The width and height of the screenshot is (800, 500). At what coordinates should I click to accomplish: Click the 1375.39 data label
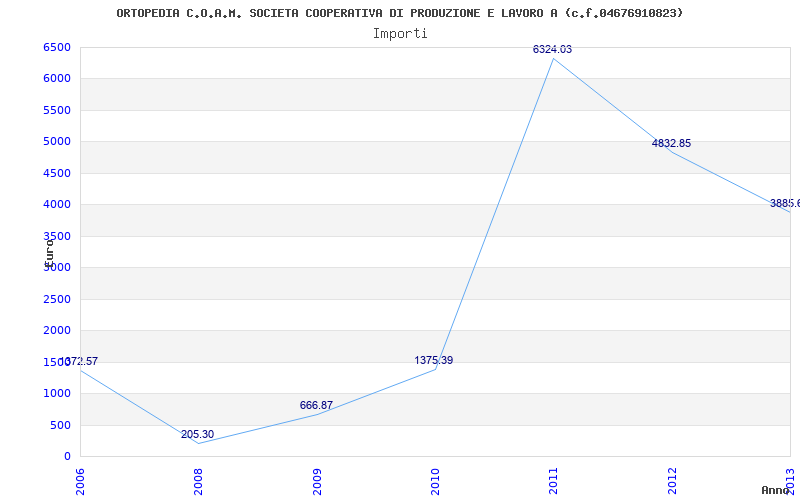[434, 360]
